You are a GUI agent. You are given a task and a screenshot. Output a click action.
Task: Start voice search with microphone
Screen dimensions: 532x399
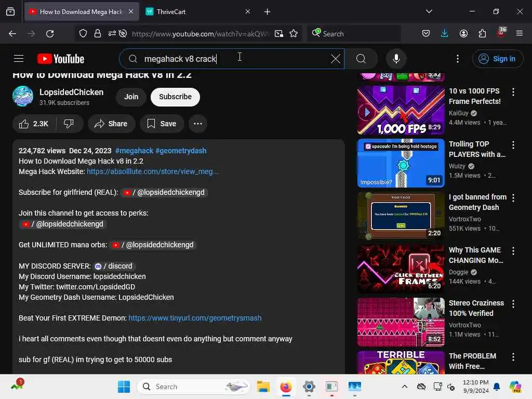[396, 59]
